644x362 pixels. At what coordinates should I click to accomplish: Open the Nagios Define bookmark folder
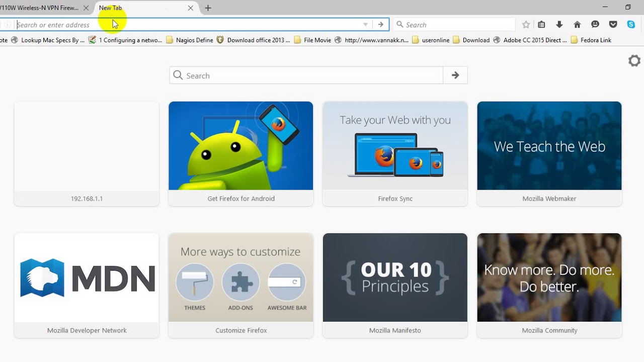[x=189, y=40]
